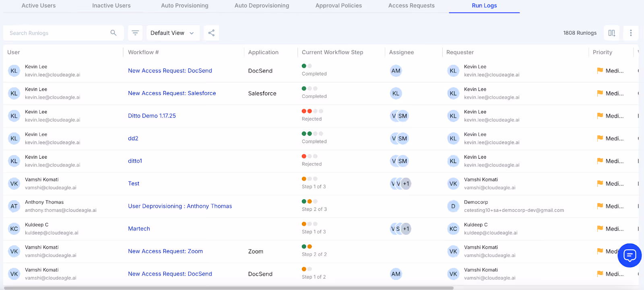Click AM assignee avatar in last DocSend row
The height and width of the screenshot is (290, 644).
tap(396, 274)
